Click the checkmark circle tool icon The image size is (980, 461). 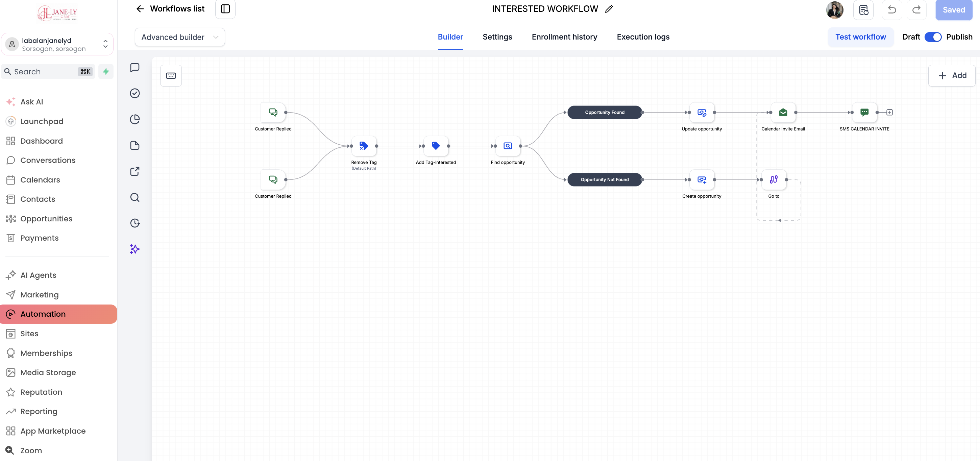point(135,94)
